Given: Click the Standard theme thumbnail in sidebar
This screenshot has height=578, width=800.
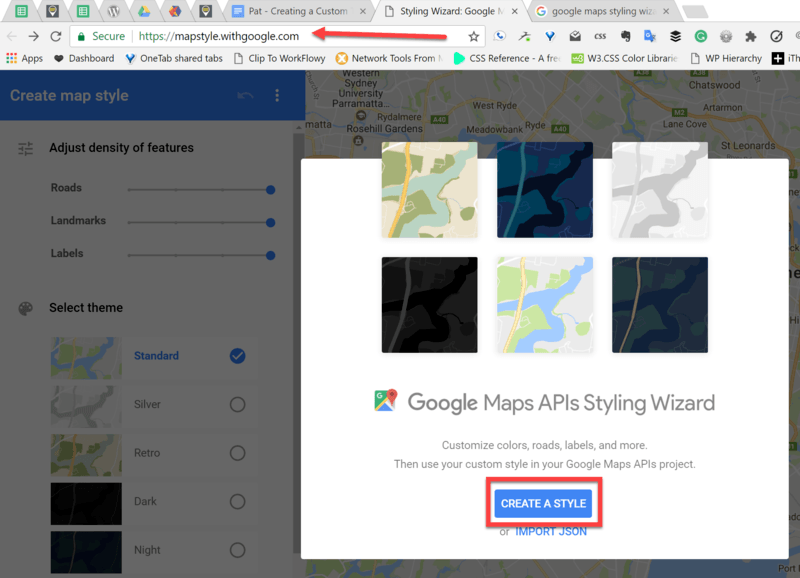Looking at the screenshot, I should click(86, 358).
